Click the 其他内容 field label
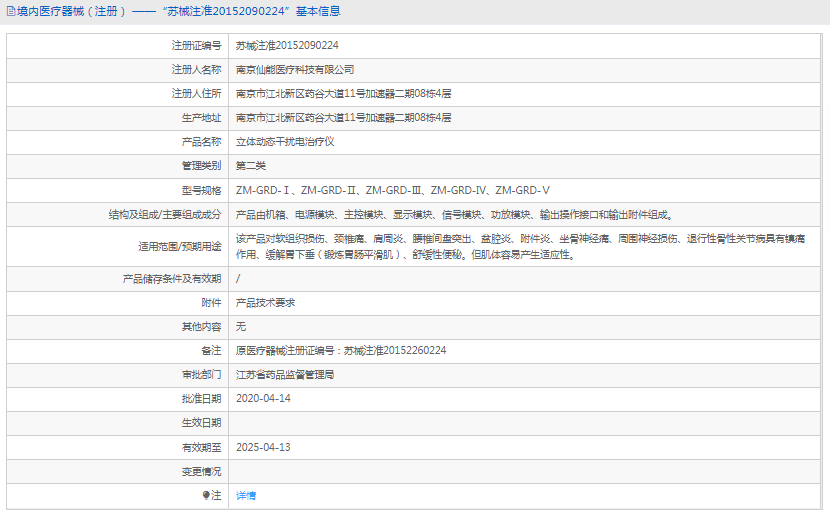830x518 pixels. point(201,327)
